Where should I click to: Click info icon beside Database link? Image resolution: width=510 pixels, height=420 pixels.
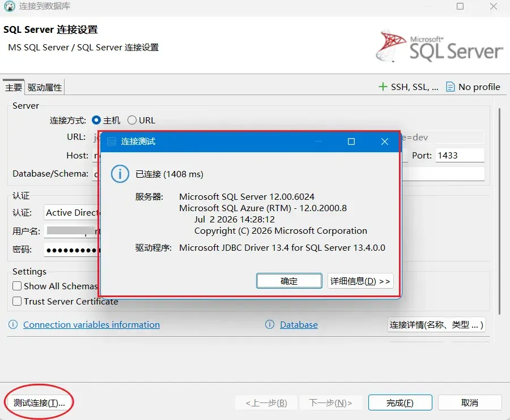tap(270, 324)
